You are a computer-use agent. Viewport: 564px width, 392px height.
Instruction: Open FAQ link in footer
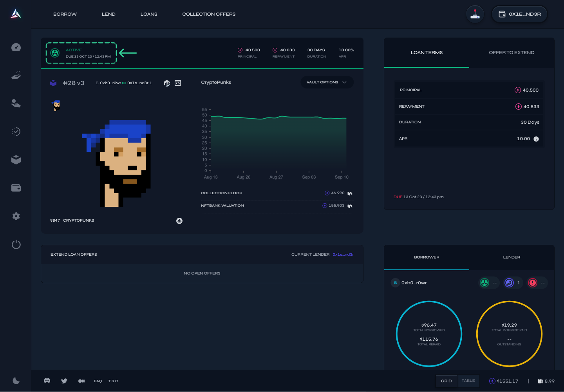coord(98,381)
